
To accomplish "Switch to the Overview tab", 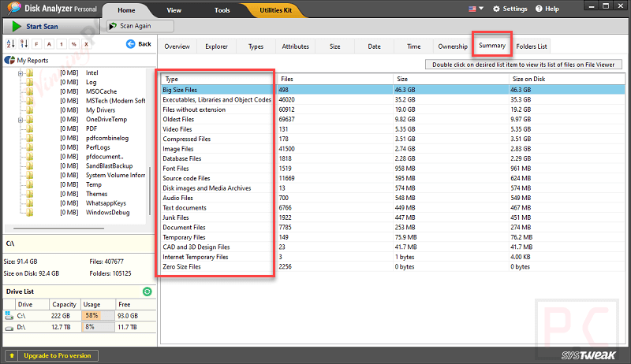I will 177,46.
